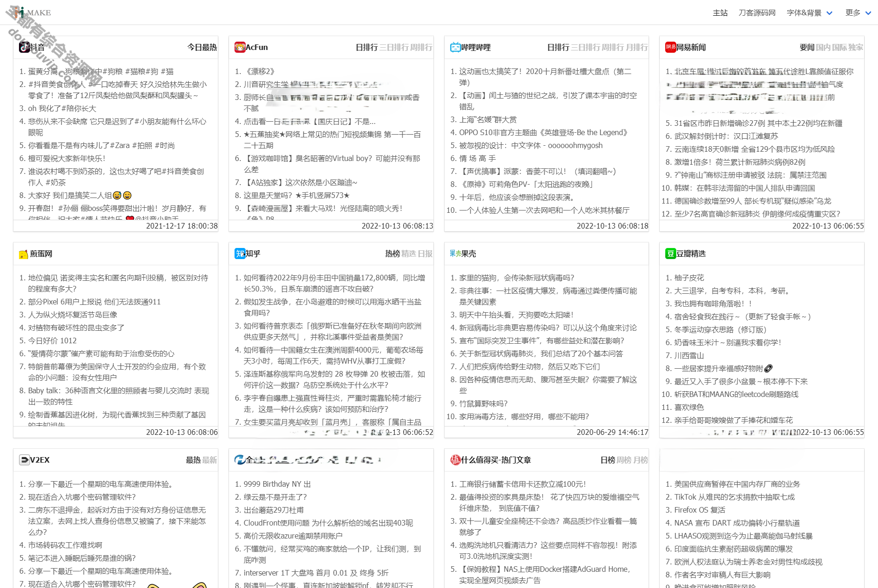The height and width of the screenshot is (588, 878).
Task: Open the 哔哩哔哩 item "情 场 高 手"
Action: tap(477, 158)
